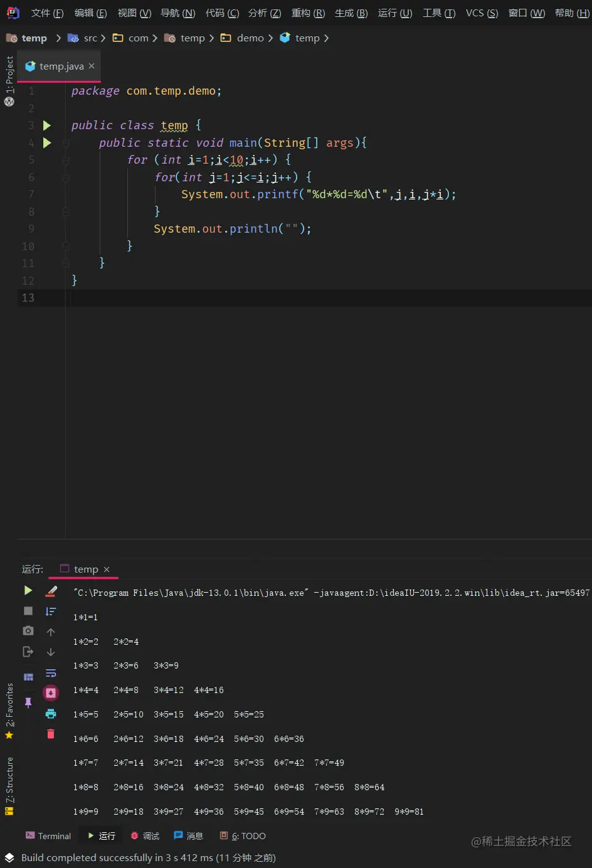Open the 工具 (T) menu
The width and height of the screenshot is (592, 868).
[439, 13]
